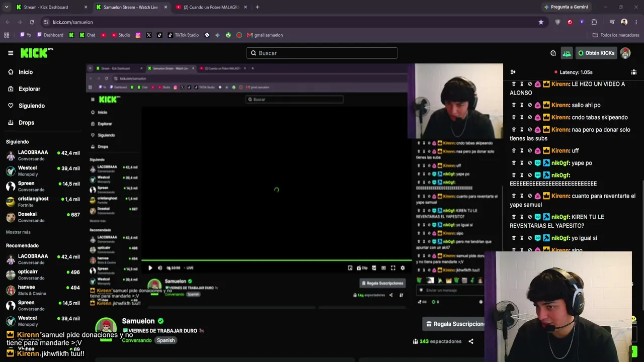The image size is (644, 362).
Task: Mute the stream volume speaker icon
Action: pos(160,268)
